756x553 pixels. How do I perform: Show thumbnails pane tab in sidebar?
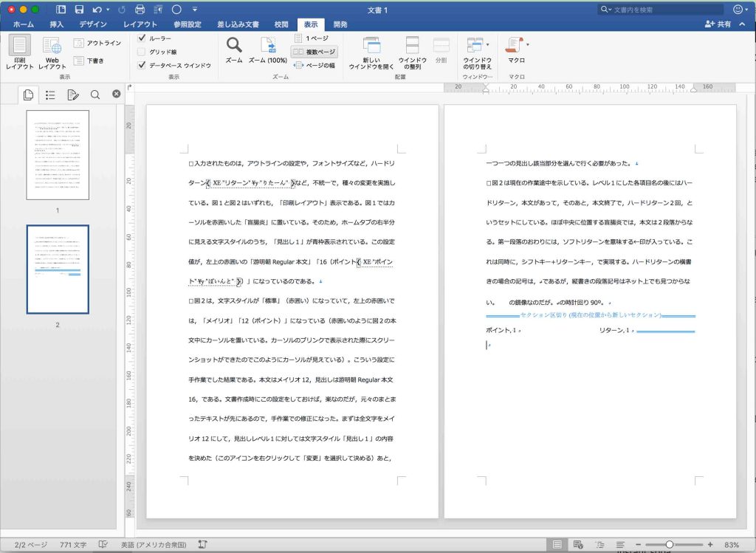click(x=29, y=95)
